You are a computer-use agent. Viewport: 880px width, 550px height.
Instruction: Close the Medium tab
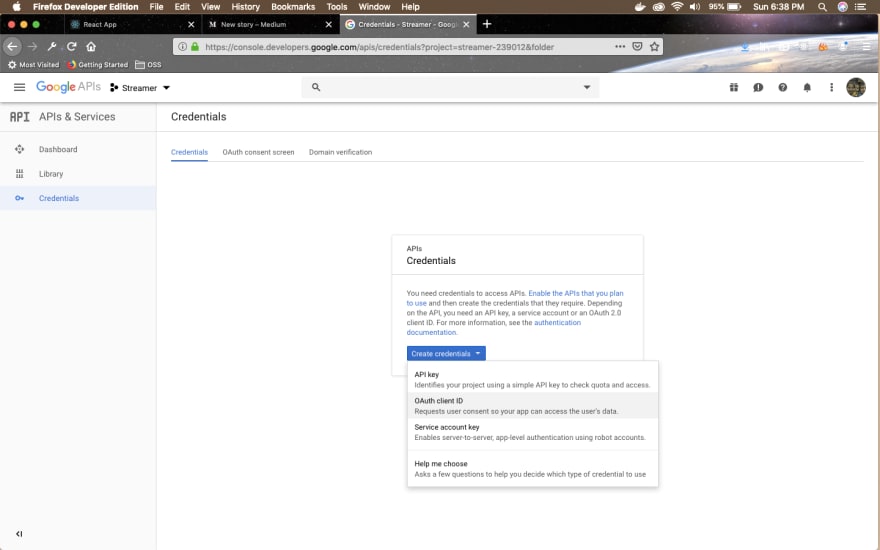329,25
